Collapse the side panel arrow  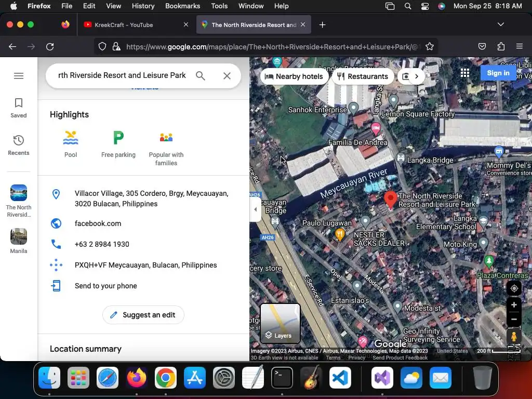256,209
